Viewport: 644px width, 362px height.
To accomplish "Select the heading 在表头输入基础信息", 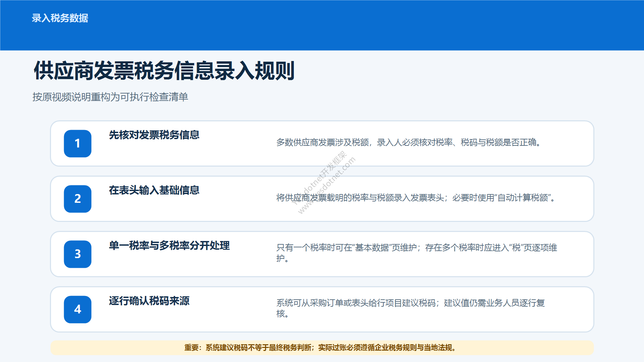I will tap(154, 190).
